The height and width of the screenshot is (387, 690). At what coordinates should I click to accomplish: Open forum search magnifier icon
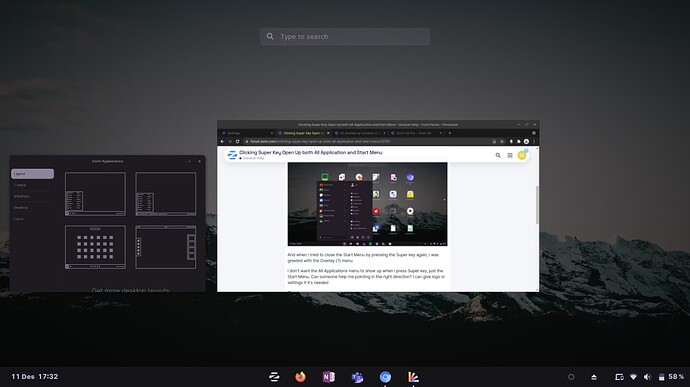pos(498,155)
